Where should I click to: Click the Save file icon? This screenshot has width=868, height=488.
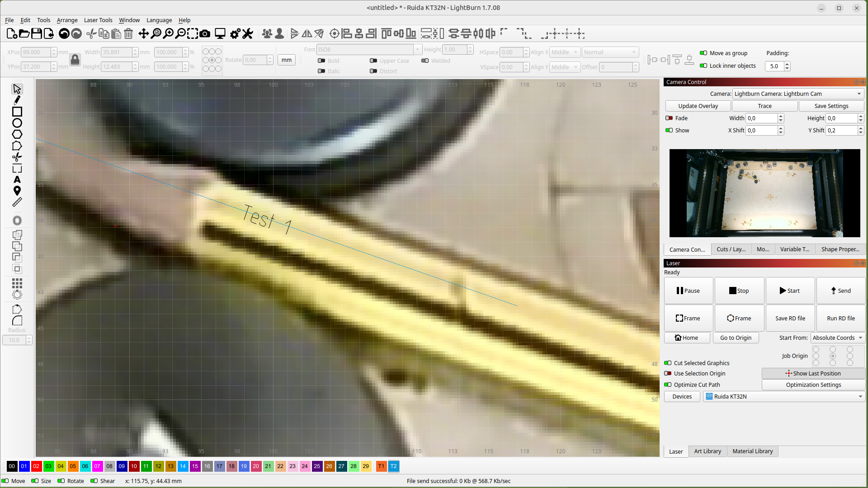[37, 33]
